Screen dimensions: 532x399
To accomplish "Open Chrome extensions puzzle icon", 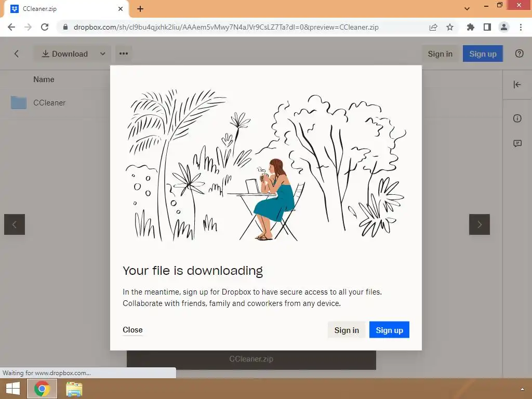I will click(x=470, y=27).
